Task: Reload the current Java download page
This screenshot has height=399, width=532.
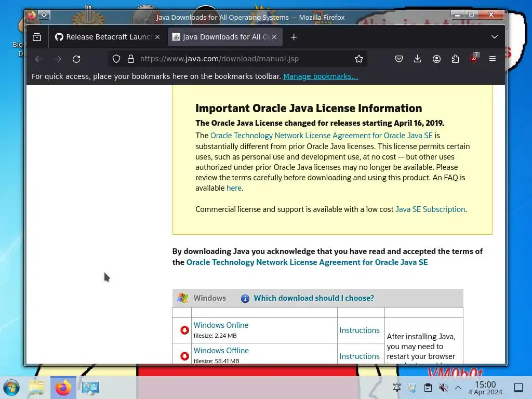Action: point(76,59)
